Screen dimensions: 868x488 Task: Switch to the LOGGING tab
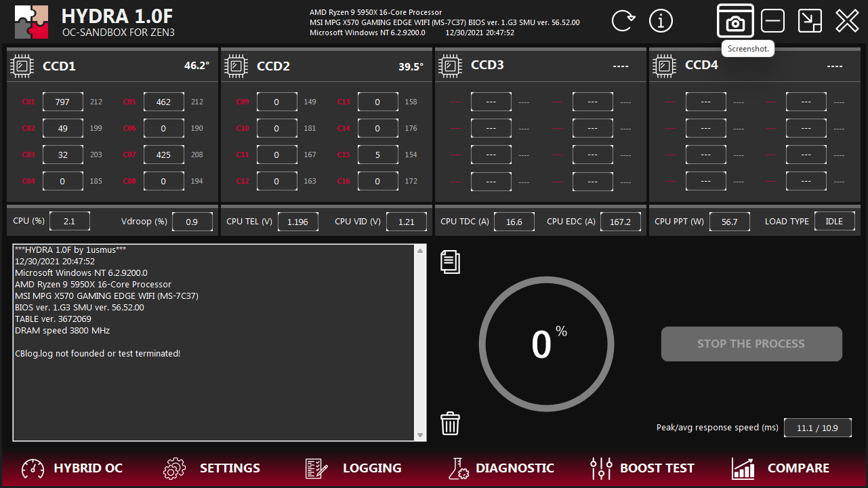click(353, 468)
